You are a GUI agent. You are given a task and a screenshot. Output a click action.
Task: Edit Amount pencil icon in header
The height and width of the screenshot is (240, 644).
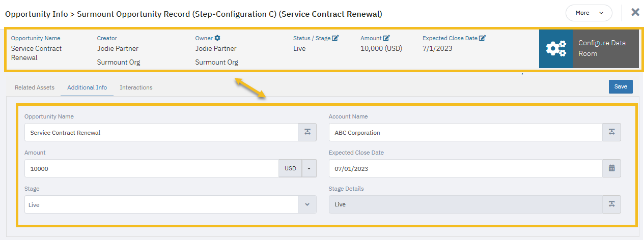click(x=386, y=38)
